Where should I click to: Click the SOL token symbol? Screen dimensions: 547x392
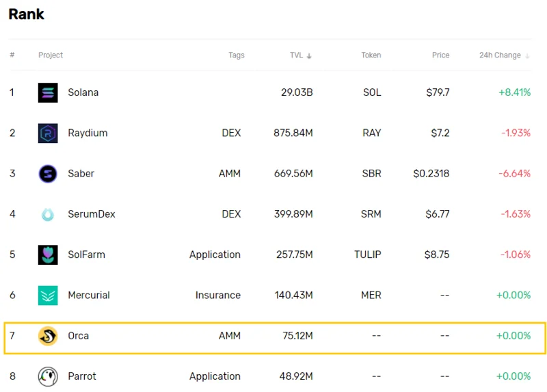tap(372, 92)
